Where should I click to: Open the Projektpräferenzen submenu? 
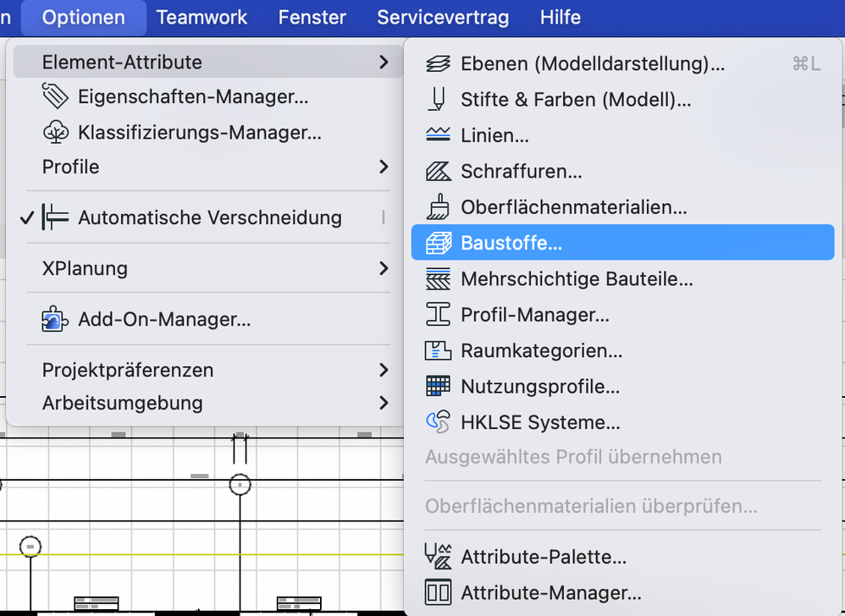pos(384,370)
